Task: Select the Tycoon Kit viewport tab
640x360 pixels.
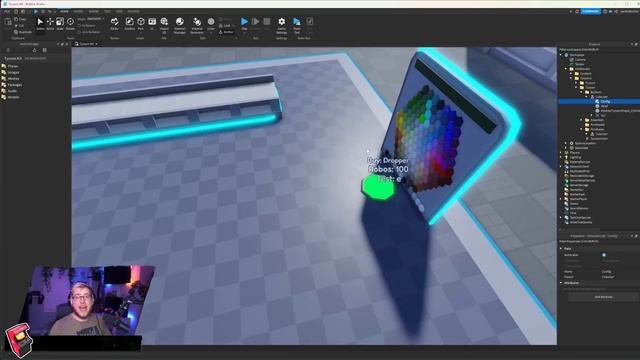Action: (86, 44)
